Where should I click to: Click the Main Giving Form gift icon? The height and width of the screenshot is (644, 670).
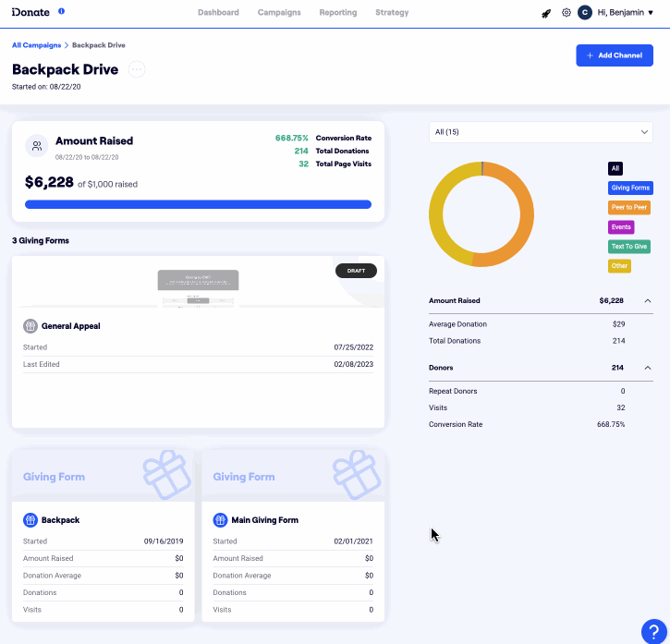click(220, 520)
